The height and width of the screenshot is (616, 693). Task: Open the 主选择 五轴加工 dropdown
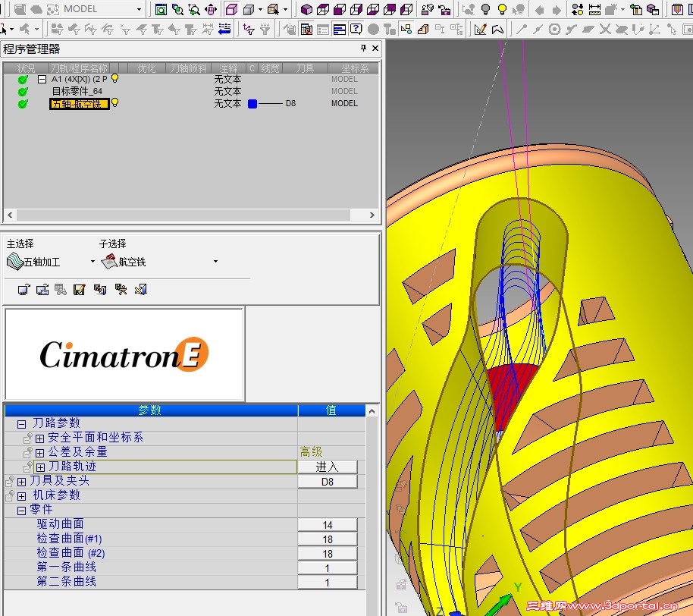tap(93, 262)
